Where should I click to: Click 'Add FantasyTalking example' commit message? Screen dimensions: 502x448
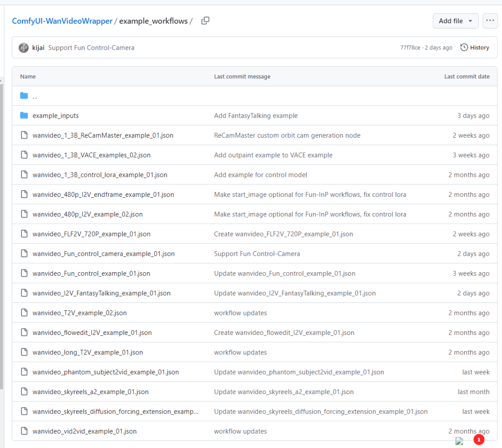coord(256,116)
